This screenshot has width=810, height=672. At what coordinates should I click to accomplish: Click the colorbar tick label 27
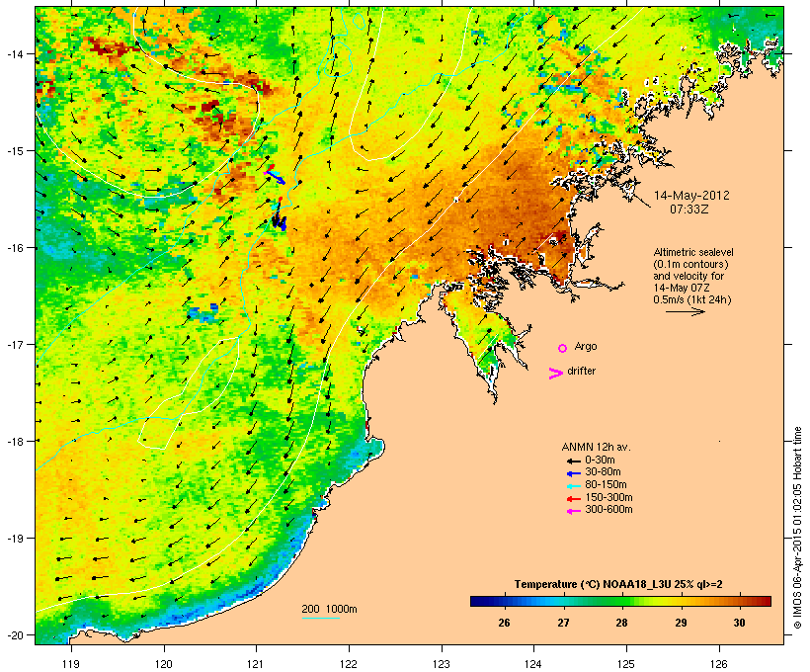click(x=563, y=623)
